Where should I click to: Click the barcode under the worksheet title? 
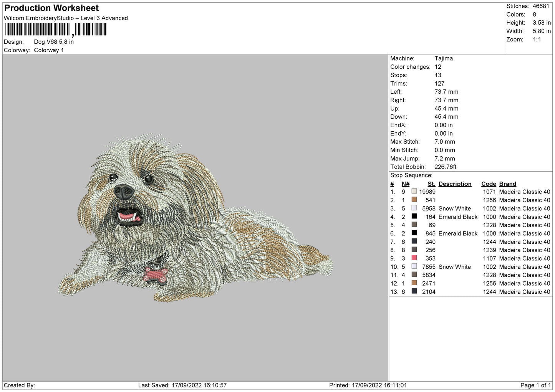[x=56, y=30]
